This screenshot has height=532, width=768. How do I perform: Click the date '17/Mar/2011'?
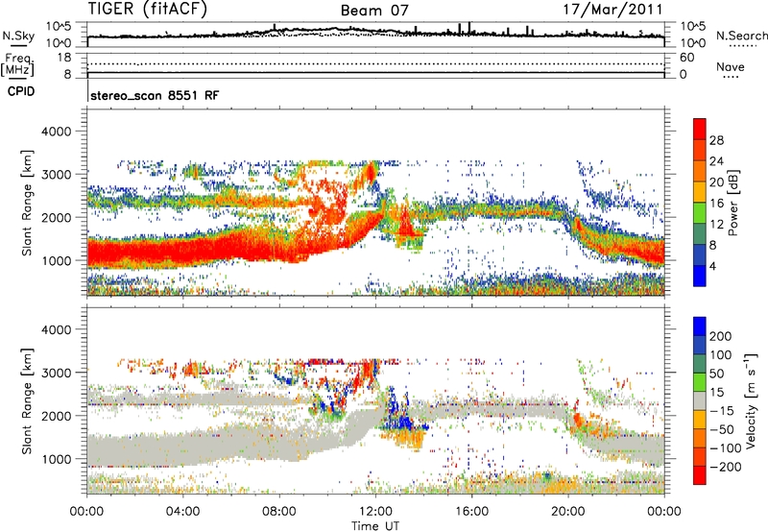612,9
